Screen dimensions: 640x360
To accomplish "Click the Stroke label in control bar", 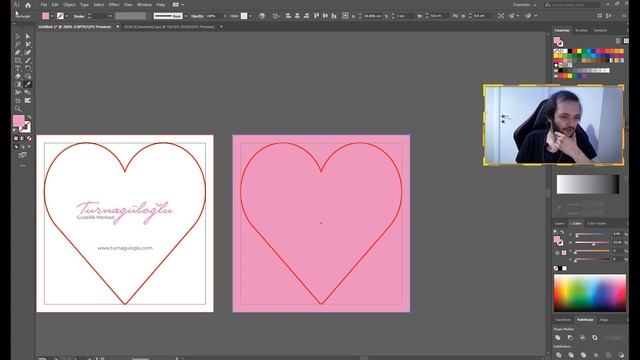I will coord(79,16).
